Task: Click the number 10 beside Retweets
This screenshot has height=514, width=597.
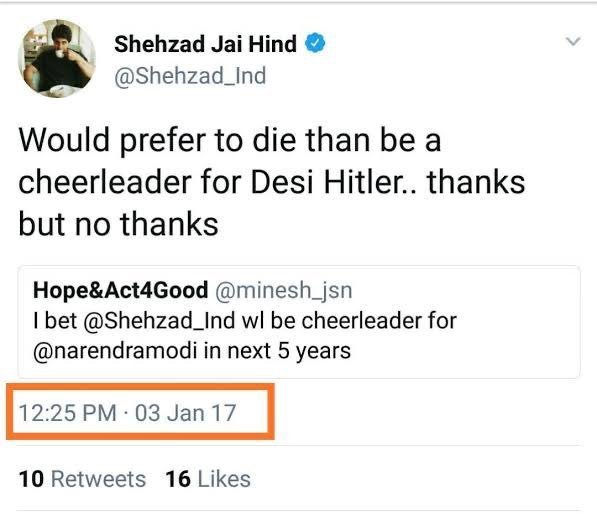Action: click(x=31, y=479)
